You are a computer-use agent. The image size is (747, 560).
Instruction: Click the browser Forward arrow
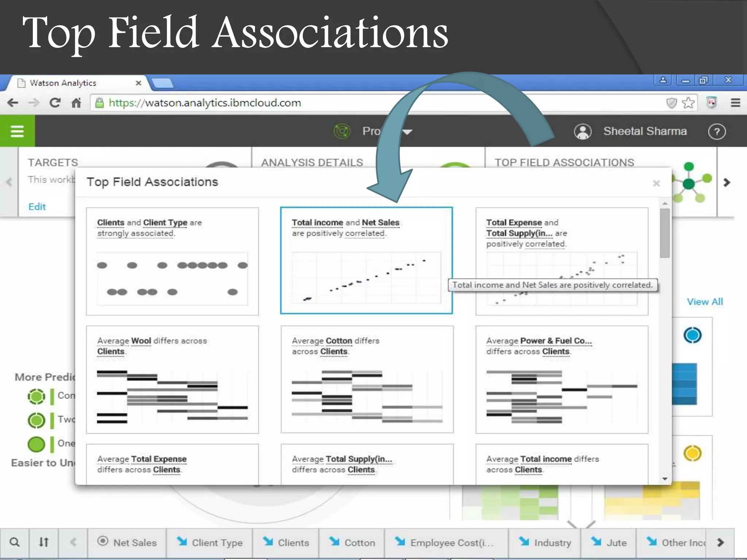point(34,103)
